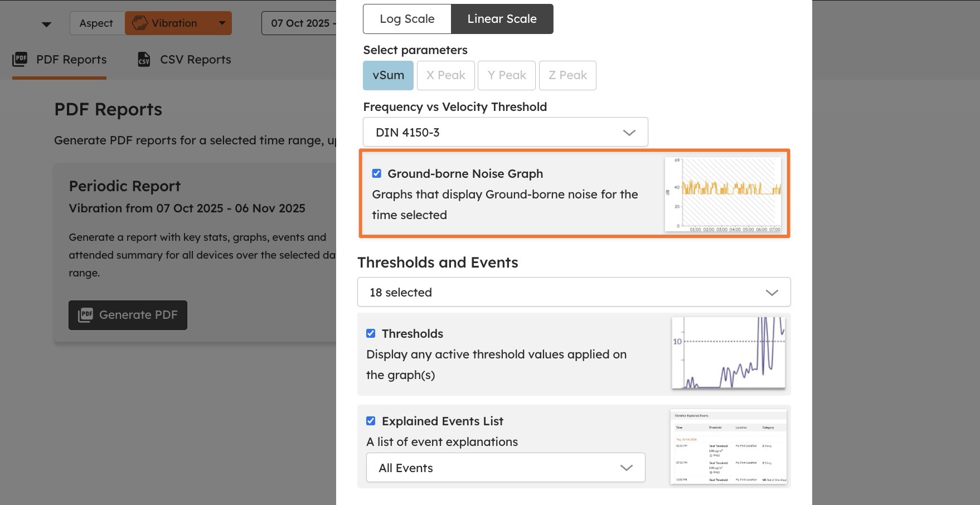
Task: Click the Vibration hexagon icon
Action: coord(140,23)
